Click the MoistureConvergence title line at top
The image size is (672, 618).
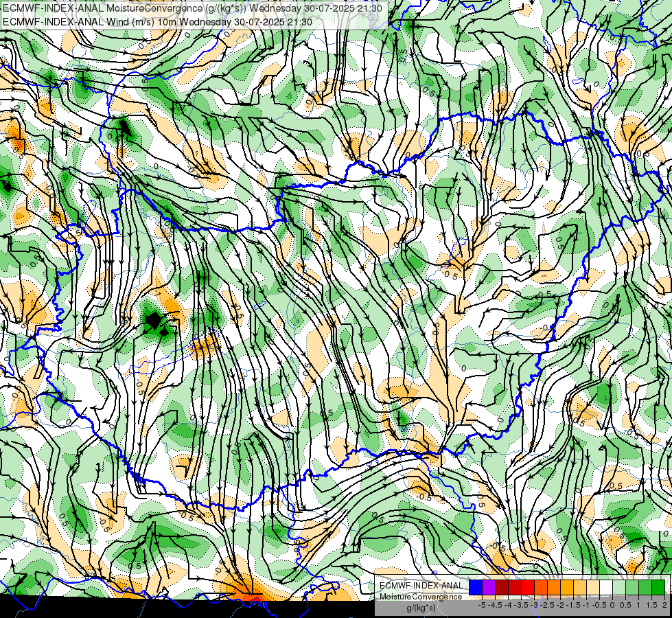pyautogui.click(x=192, y=8)
